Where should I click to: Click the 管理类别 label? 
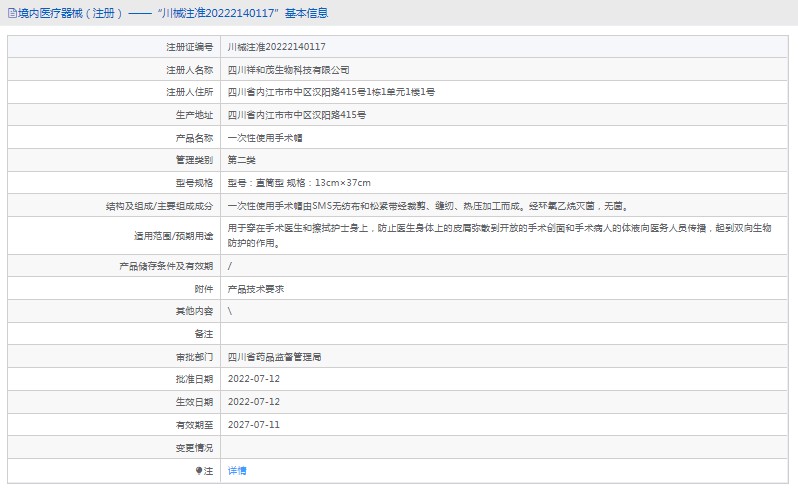click(194, 160)
